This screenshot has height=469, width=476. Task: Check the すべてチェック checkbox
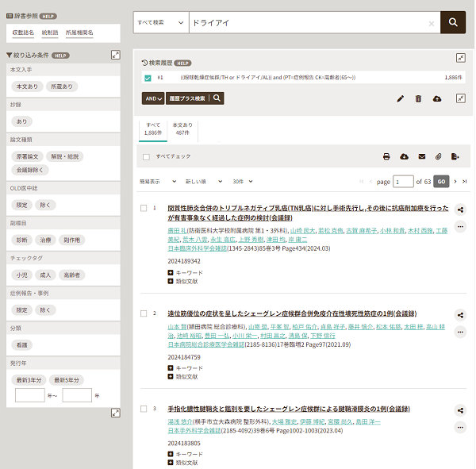click(146, 157)
